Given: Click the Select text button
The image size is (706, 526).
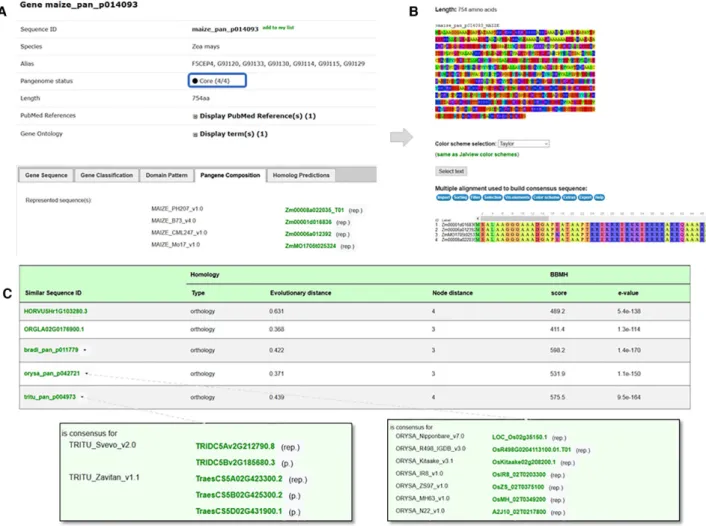Looking at the screenshot, I should pyautogui.click(x=451, y=171).
